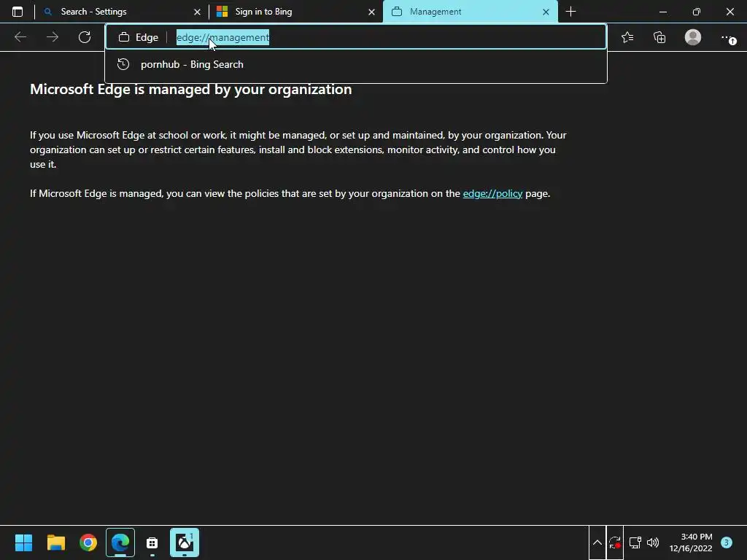This screenshot has width=747, height=560.
Task: Select the pornhub - Bing Search suggestion
Action: tap(356, 64)
